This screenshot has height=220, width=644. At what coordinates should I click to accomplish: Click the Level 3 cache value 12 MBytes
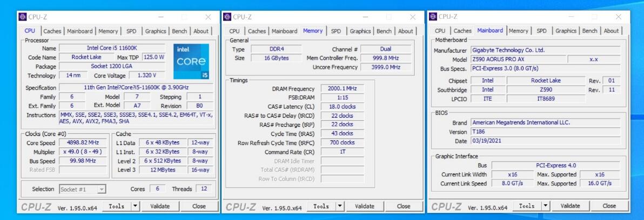click(x=163, y=170)
